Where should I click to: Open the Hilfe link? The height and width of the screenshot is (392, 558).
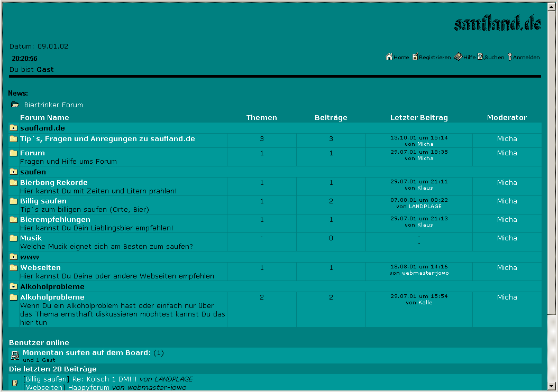tap(469, 57)
